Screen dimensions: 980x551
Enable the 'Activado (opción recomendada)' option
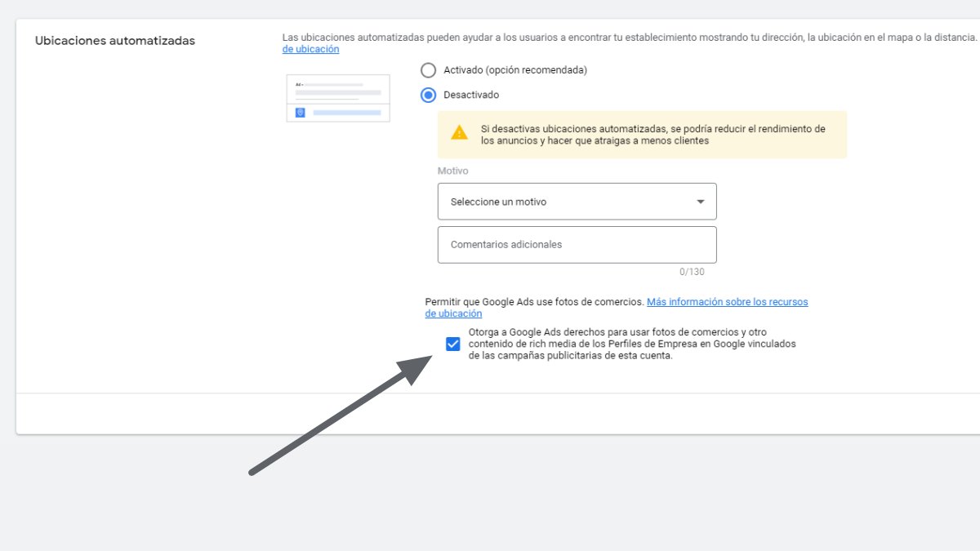pyautogui.click(x=428, y=70)
